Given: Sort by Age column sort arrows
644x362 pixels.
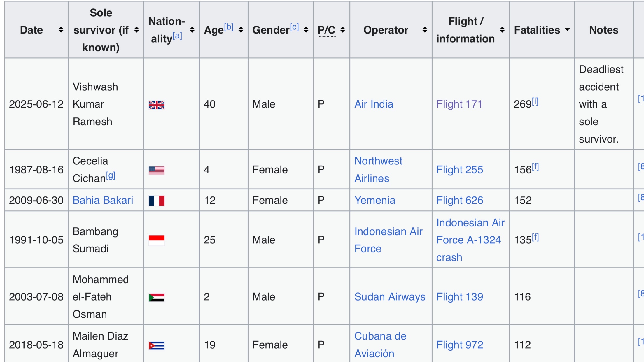Looking at the screenshot, I should (x=241, y=30).
